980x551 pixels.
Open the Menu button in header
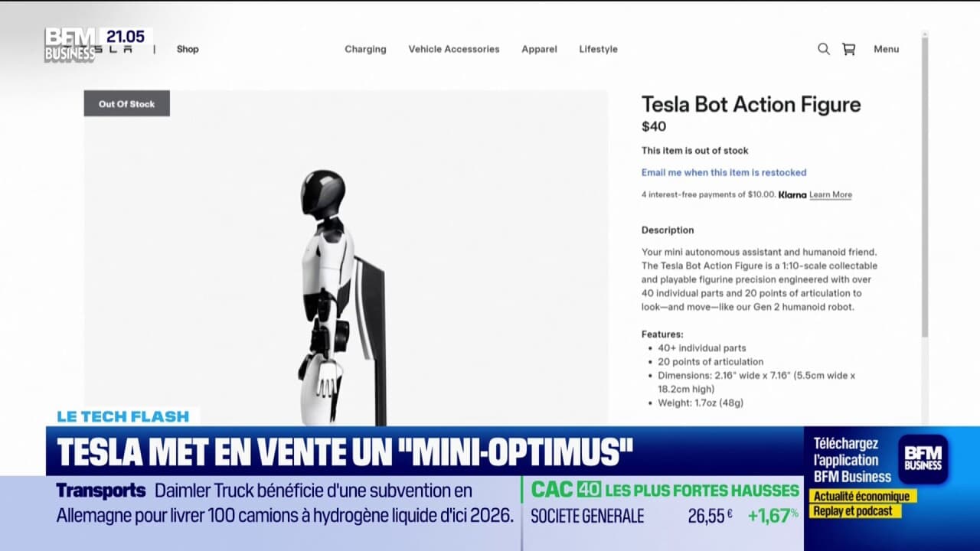coord(886,49)
